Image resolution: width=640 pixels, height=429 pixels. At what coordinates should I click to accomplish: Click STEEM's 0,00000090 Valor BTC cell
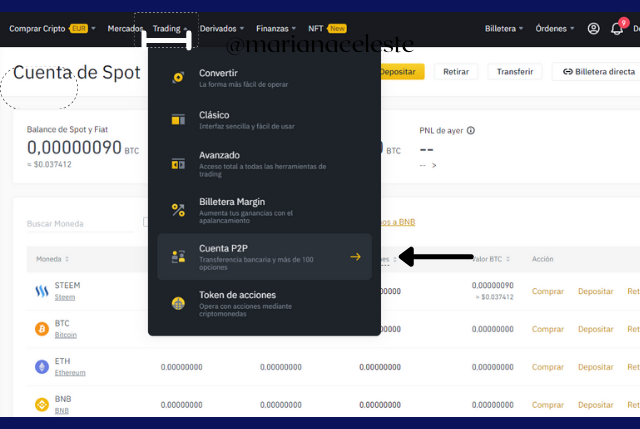click(492, 285)
